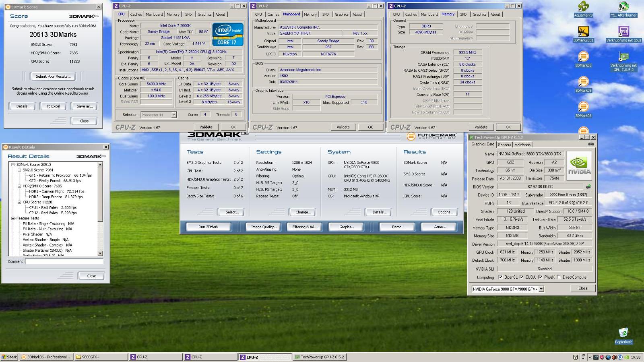This screenshot has width=644, height=362.
Task: Click Change... under Settings
Action: pyautogui.click(x=303, y=212)
